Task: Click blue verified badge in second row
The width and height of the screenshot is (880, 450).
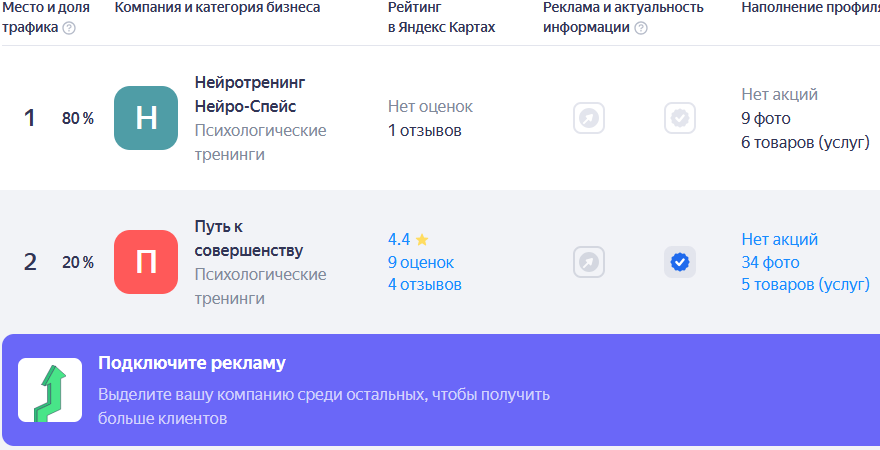Action: click(x=680, y=262)
